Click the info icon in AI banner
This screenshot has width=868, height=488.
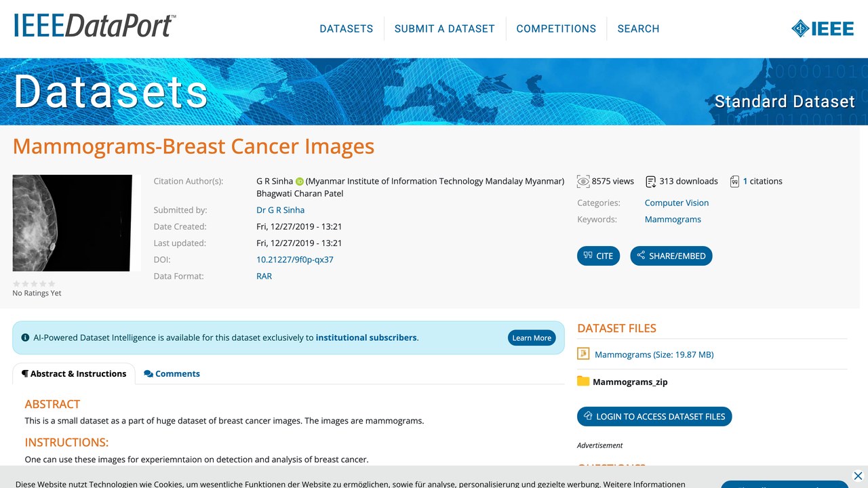click(x=26, y=338)
